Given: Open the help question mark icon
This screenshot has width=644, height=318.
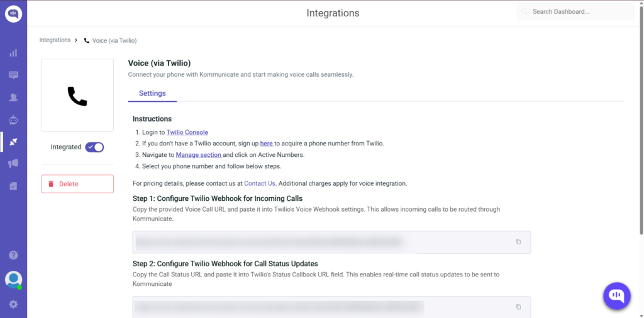Looking at the screenshot, I should pyautogui.click(x=14, y=255).
